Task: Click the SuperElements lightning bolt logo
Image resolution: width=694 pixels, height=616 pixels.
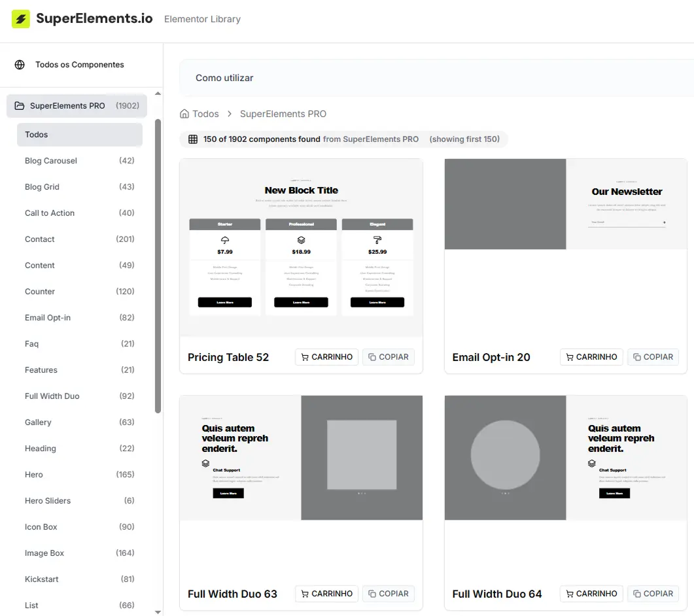Action: click(21, 19)
